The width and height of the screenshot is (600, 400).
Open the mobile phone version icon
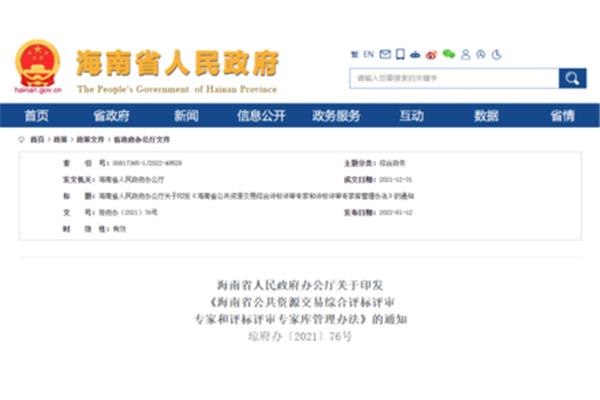coord(400,54)
